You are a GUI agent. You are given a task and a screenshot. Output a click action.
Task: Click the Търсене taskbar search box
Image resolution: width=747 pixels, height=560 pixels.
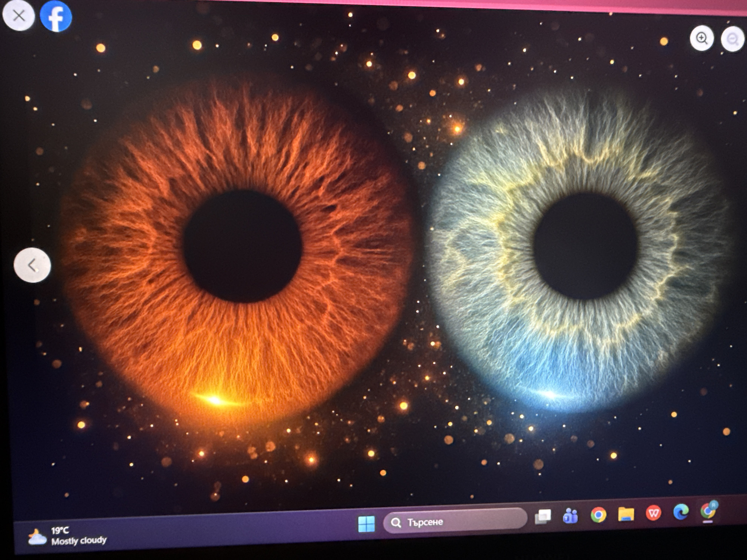(x=455, y=521)
